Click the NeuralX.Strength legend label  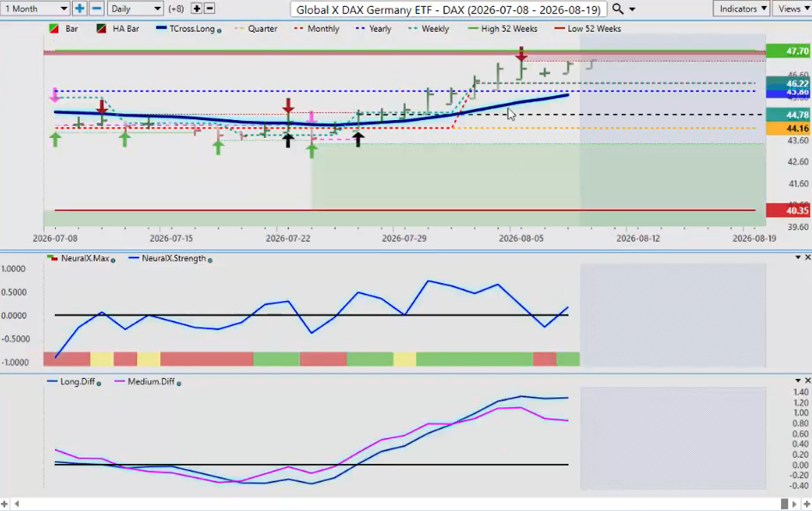click(x=173, y=258)
